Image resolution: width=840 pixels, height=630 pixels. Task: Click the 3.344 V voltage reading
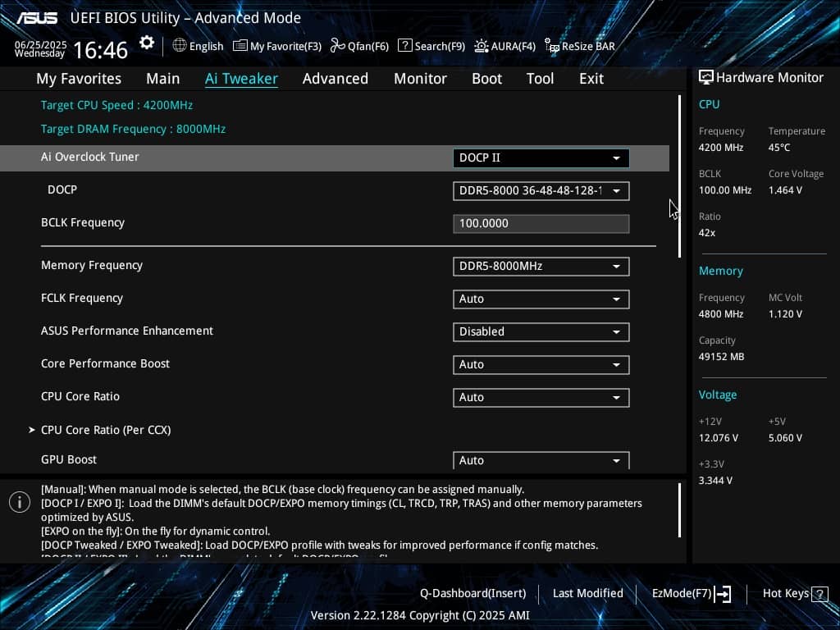(715, 481)
